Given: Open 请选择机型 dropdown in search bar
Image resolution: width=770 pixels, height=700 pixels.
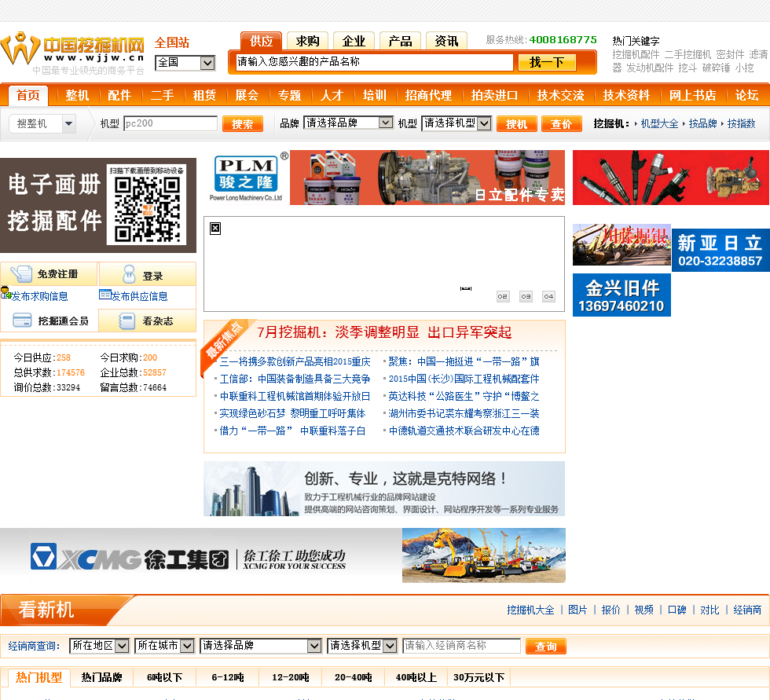Looking at the screenshot, I should tap(456, 123).
